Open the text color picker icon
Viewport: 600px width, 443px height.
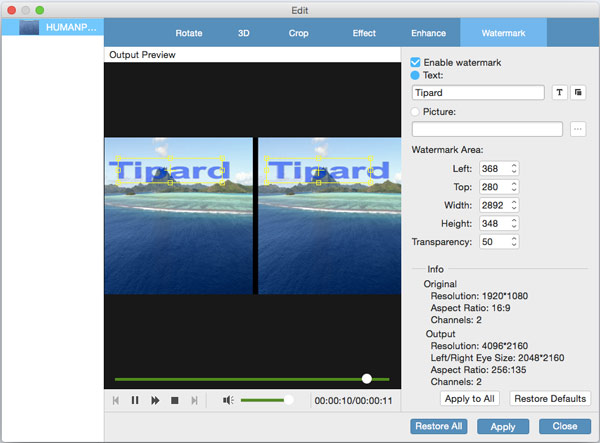(578, 93)
